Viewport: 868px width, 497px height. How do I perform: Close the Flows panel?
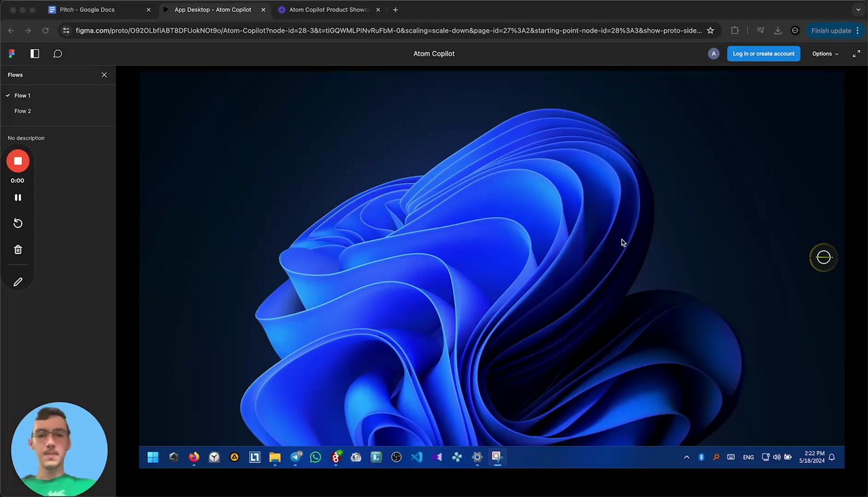click(104, 75)
